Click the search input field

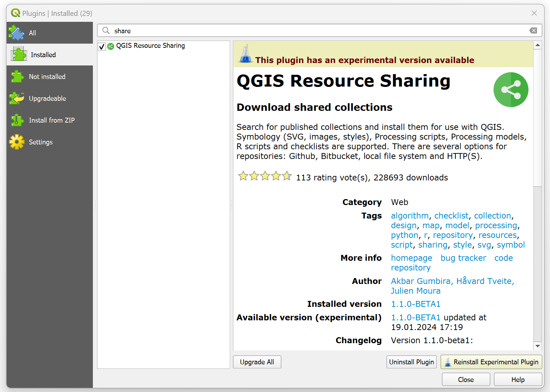tap(320, 30)
